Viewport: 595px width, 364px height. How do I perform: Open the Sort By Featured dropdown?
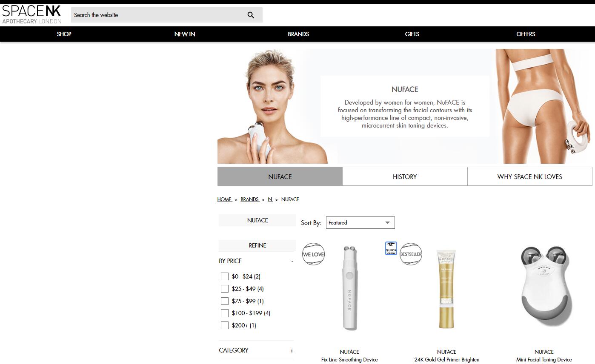[360, 223]
